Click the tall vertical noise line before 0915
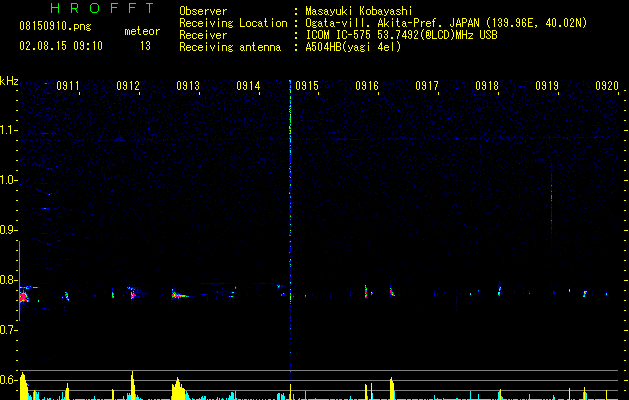The width and height of the screenshot is (629, 400). coord(290,227)
